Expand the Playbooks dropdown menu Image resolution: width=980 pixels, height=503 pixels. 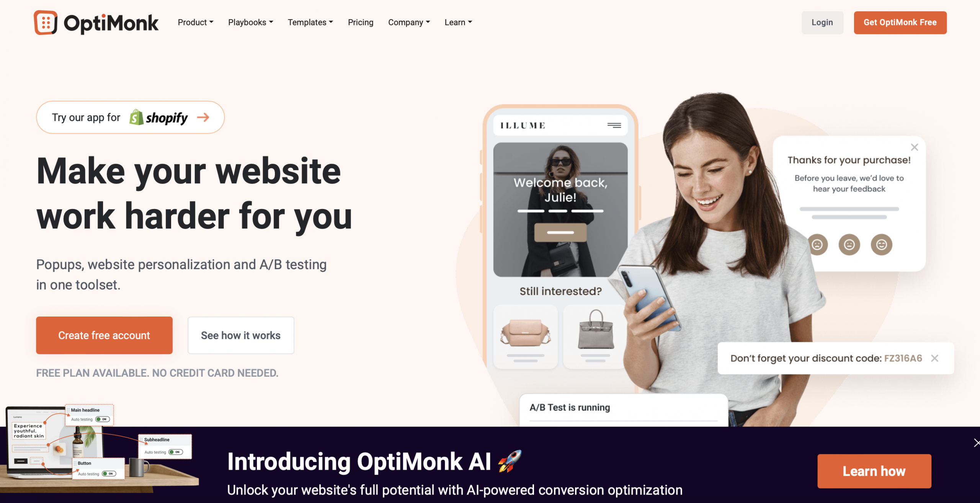[251, 22]
